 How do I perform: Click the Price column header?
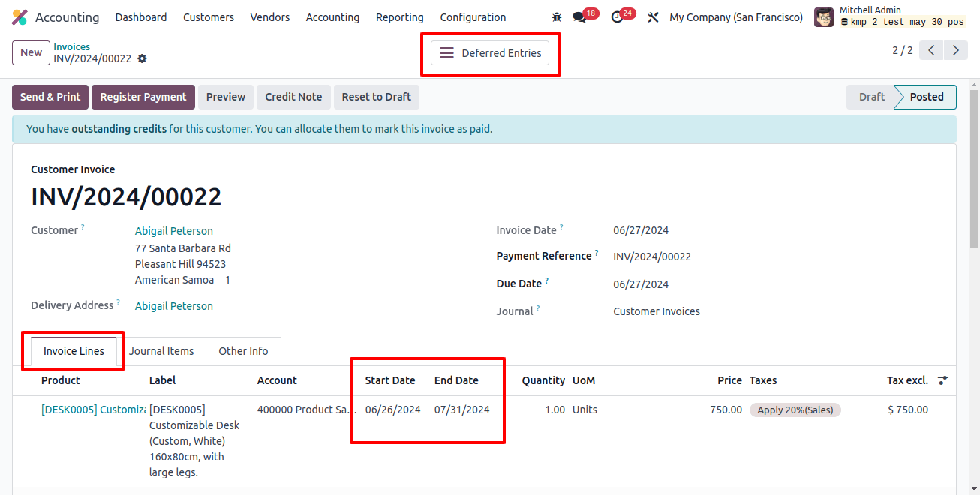(729, 380)
